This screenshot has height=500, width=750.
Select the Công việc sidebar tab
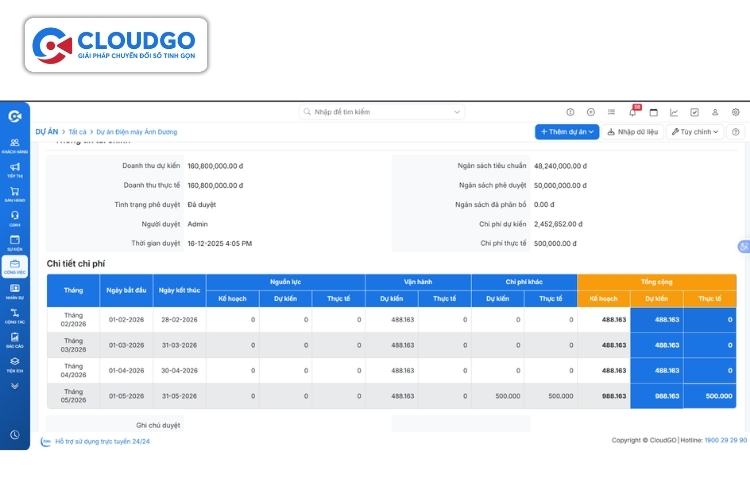pos(15,267)
